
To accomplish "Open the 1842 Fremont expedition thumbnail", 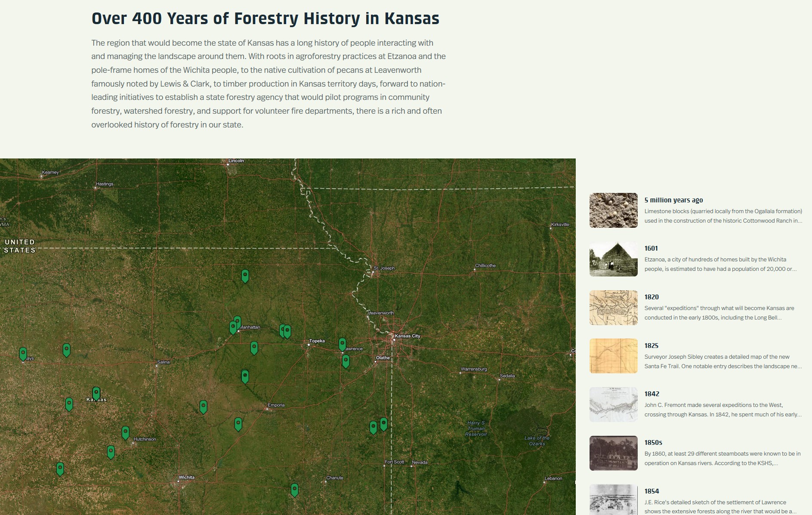I will point(613,404).
